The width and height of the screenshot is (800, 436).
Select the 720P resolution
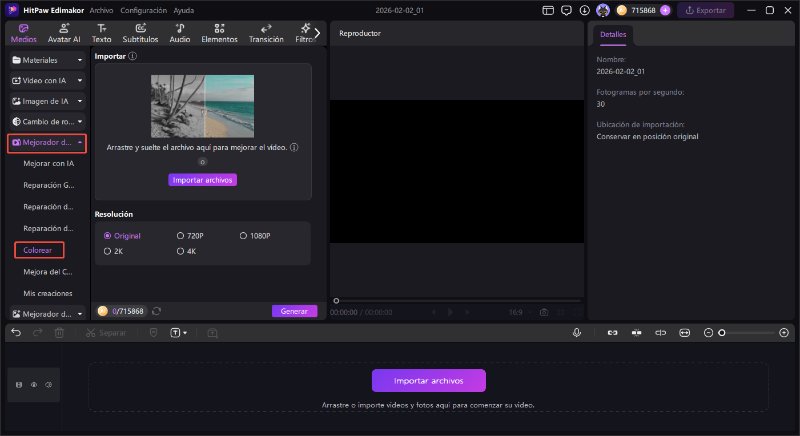coord(190,236)
